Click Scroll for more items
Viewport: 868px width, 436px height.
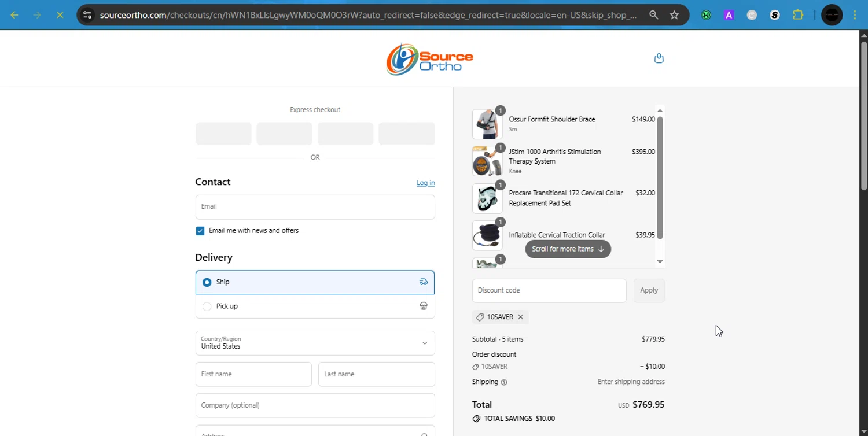coord(568,249)
